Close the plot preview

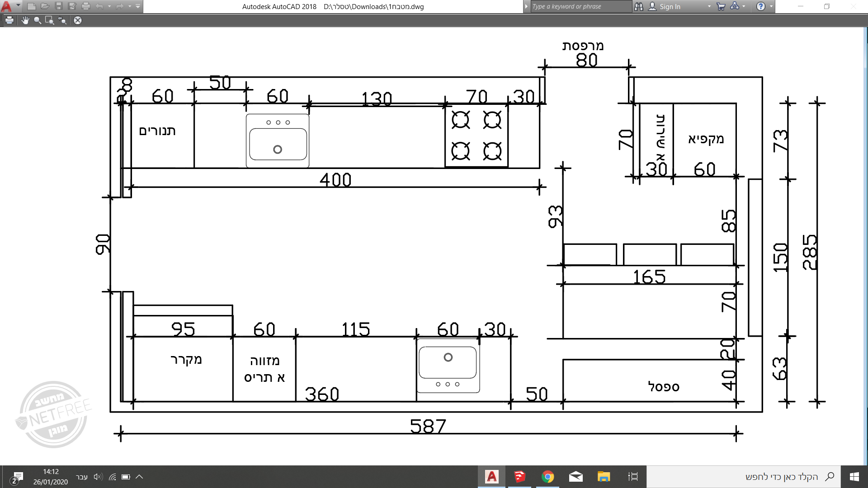pyautogui.click(x=77, y=20)
